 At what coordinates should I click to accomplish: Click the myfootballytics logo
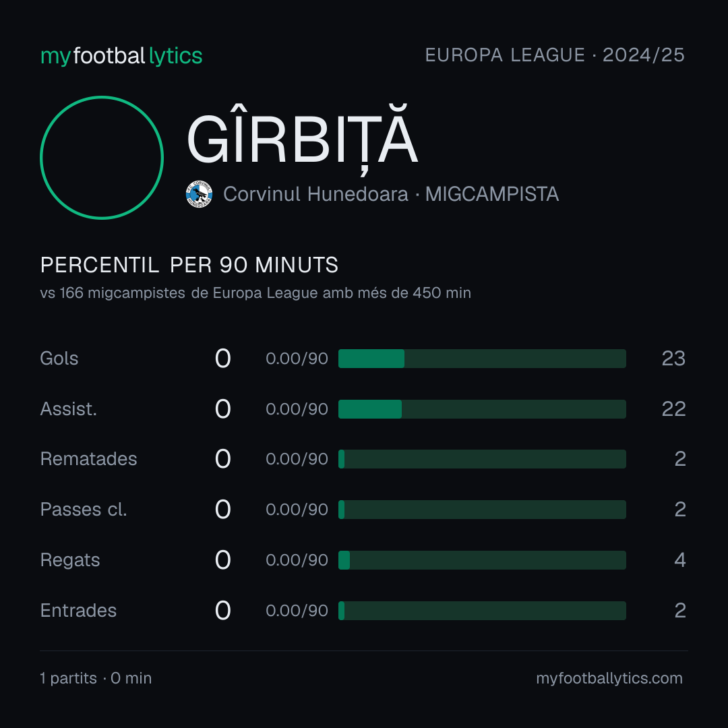tap(121, 56)
